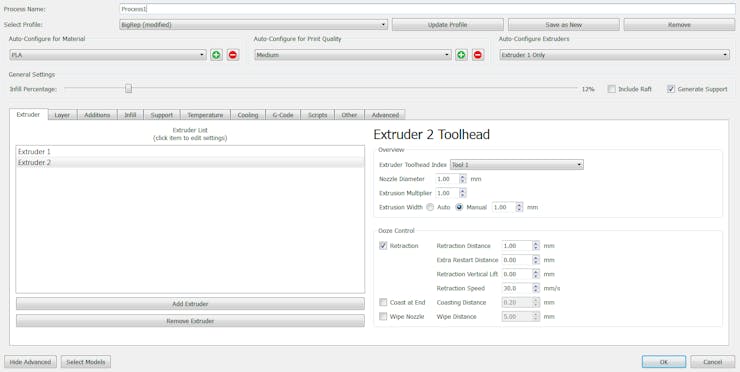This screenshot has height=372, width=740.
Task: Click the Retraction Distance stepper arrows
Action: [x=536, y=245]
